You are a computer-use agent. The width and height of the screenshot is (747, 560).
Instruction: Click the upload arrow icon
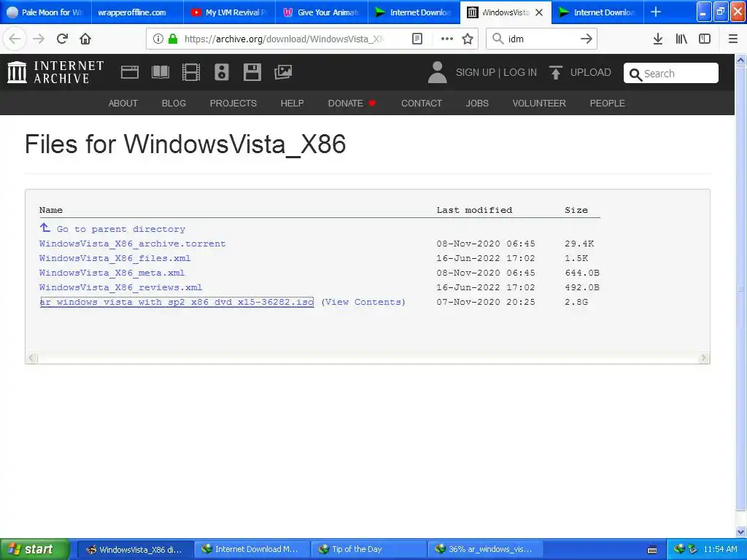(555, 72)
